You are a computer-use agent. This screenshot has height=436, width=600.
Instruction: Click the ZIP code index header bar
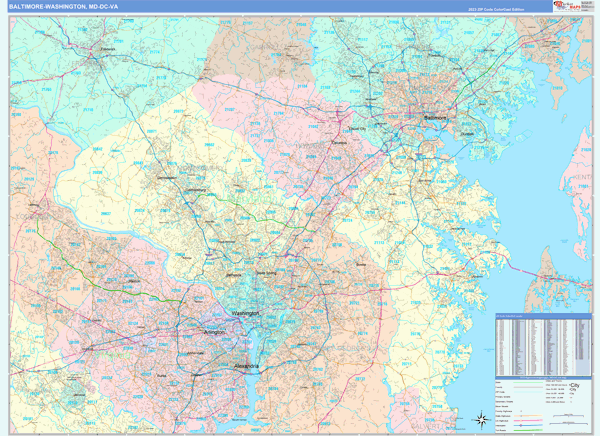coord(543,316)
